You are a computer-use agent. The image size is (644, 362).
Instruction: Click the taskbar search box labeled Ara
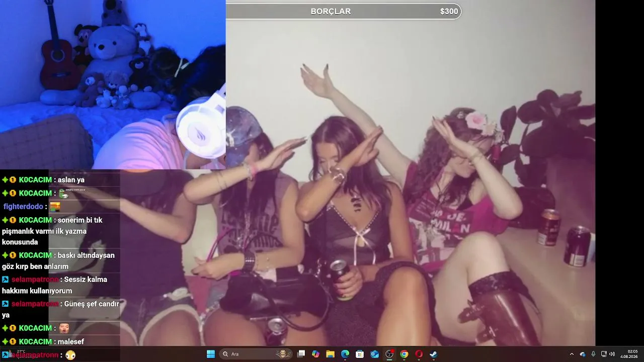coord(256,354)
